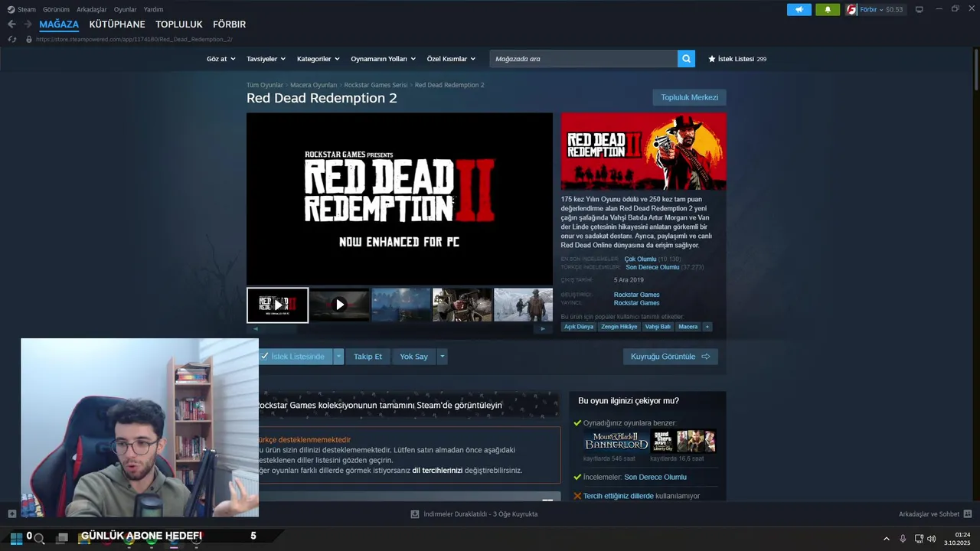Open the Arkadaşlar menu
Viewport: 980px width, 551px height.
(x=91, y=9)
